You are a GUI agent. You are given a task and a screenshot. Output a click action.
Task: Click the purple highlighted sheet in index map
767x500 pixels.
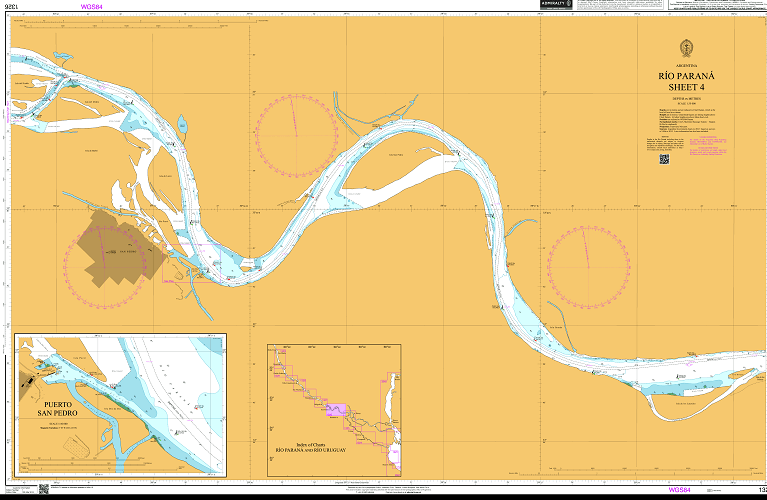[x=337, y=410]
